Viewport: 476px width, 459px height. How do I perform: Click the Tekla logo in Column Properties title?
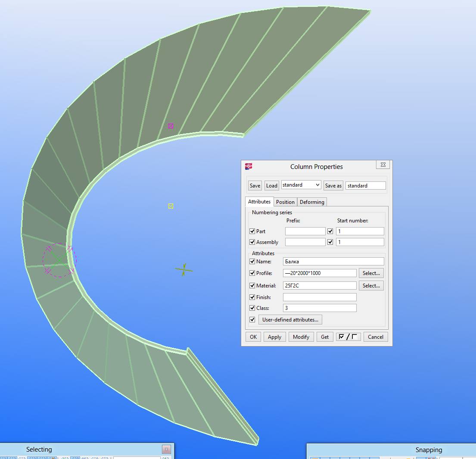click(249, 166)
